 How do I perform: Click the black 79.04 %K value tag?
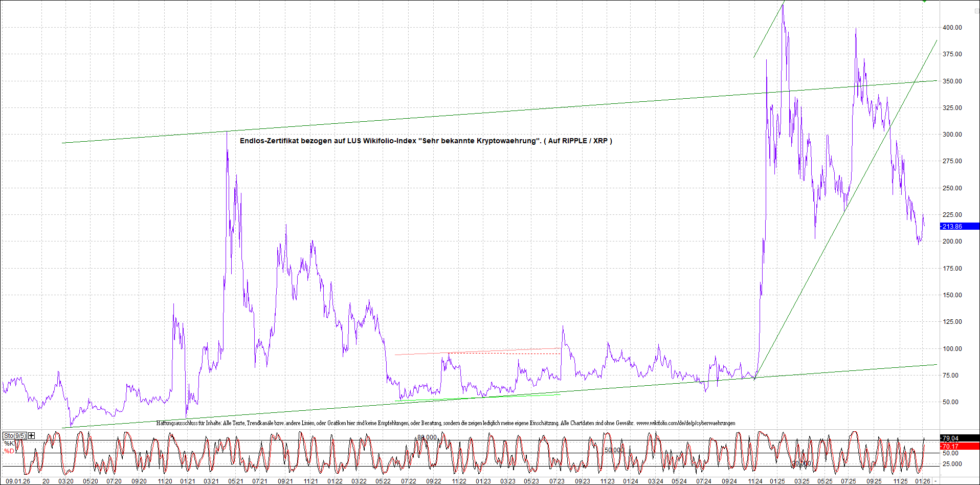pos(959,438)
